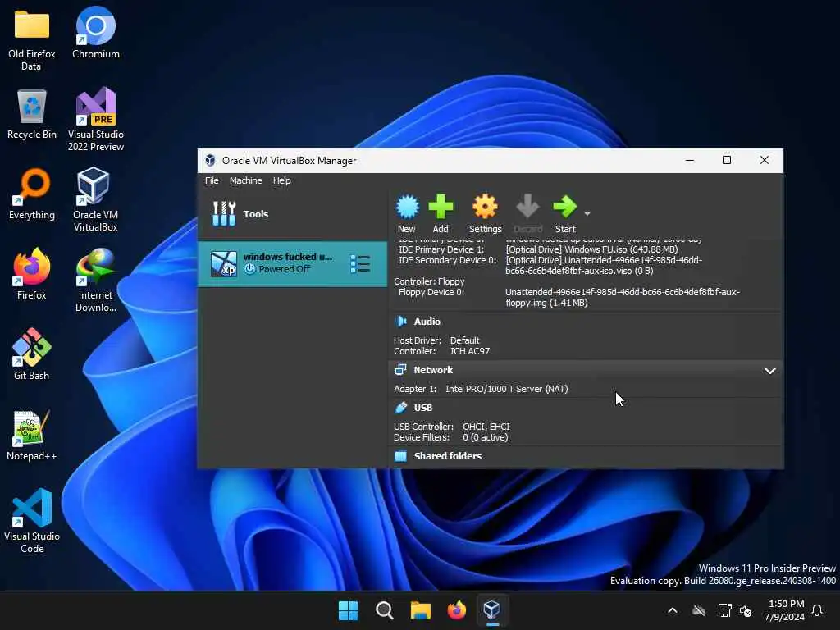Open File Explorer from the taskbar
This screenshot has height=630, width=840.
[421, 610]
